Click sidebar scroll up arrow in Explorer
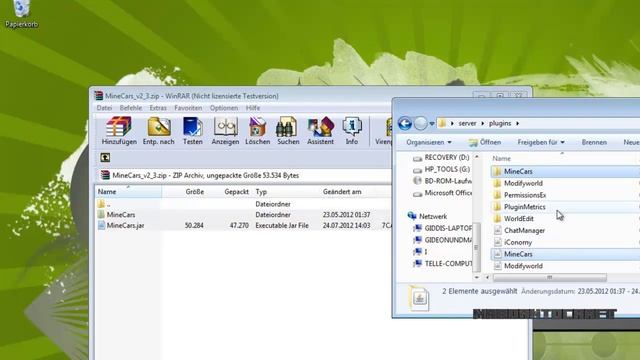640x360 pixels. click(476, 157)
